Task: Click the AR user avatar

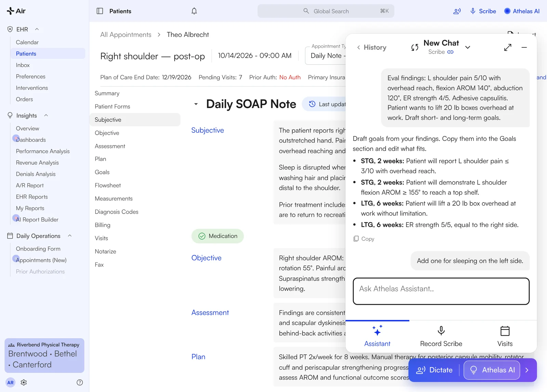Action: click(11, 382)
